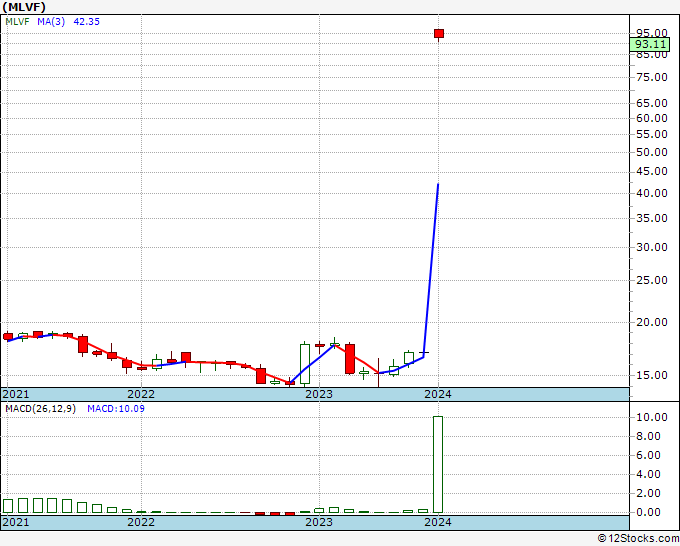Click the 20.00 price axis label

coord(652,322)
